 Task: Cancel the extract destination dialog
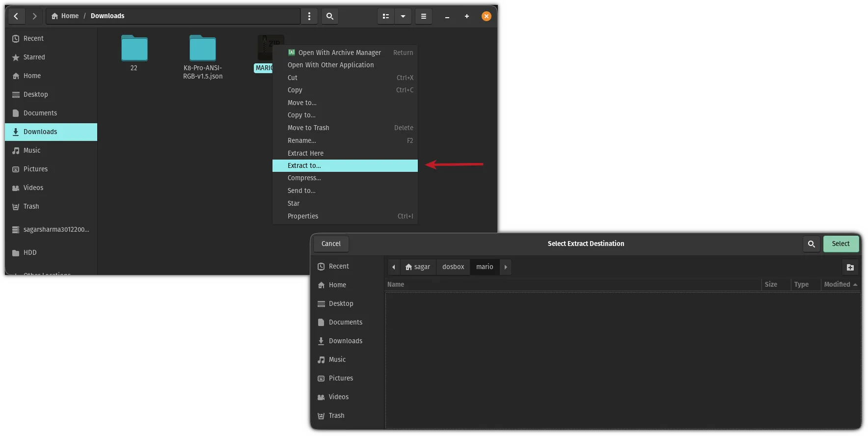331,244
